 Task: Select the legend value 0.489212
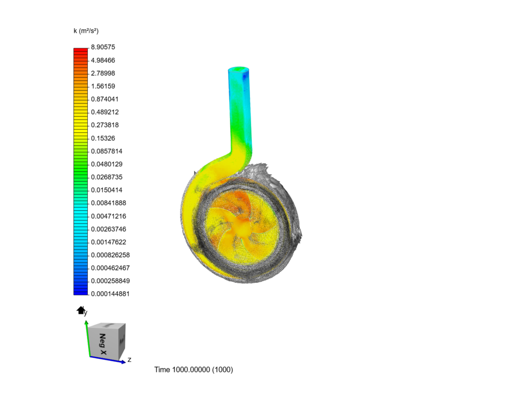pos(105,112)
